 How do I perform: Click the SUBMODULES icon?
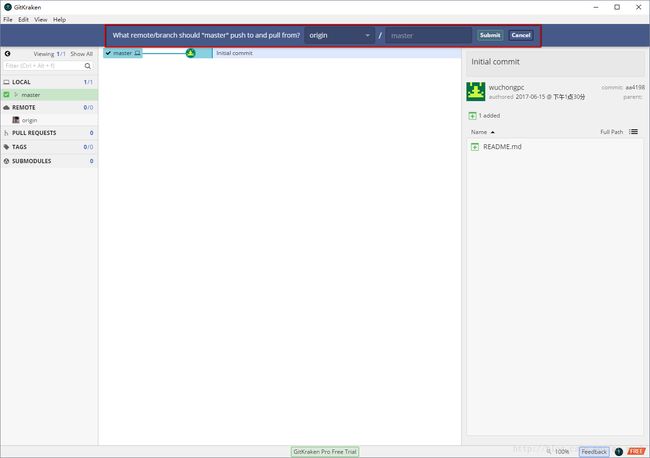(x=6, y=161)
